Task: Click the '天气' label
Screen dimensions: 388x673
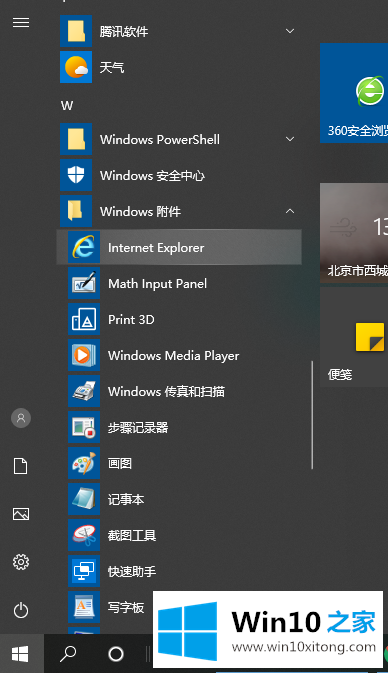Action: 112,67
